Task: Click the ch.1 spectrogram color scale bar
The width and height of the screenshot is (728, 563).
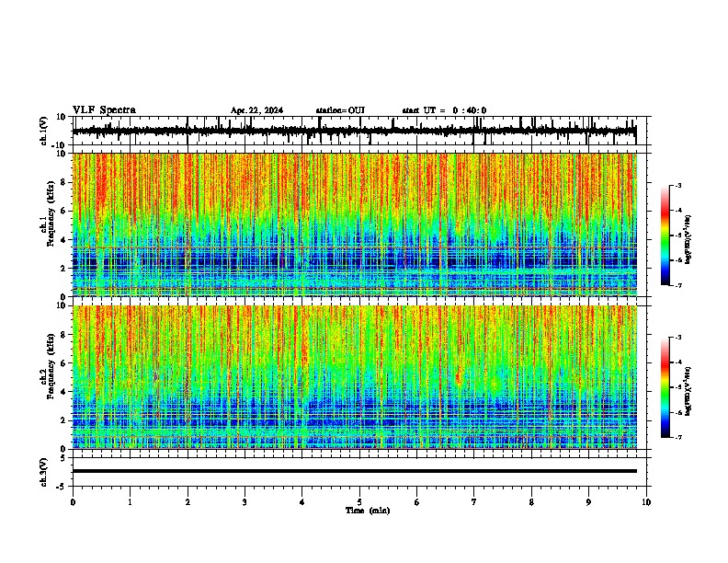Action: (x=665, y=236)
